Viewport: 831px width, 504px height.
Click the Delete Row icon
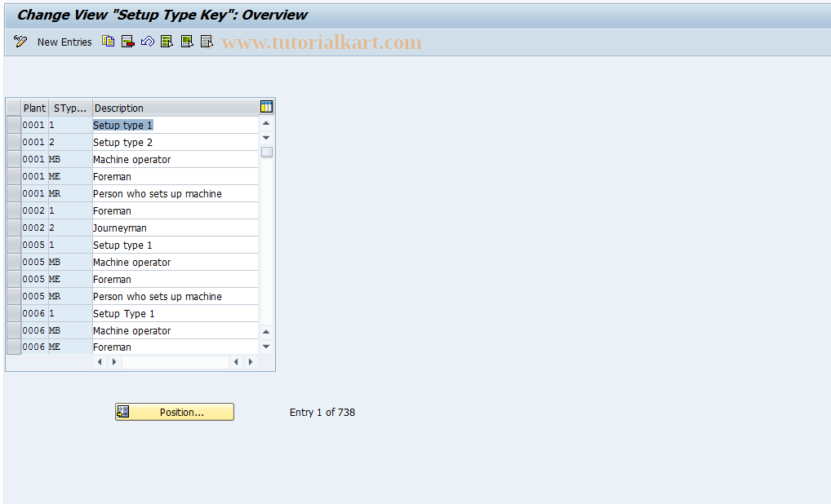tap(127, 42)
